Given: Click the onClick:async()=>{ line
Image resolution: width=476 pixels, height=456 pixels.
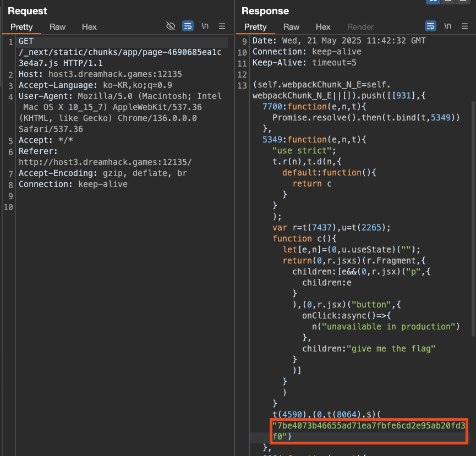Looking at the screenshot, I should (346, 316).
